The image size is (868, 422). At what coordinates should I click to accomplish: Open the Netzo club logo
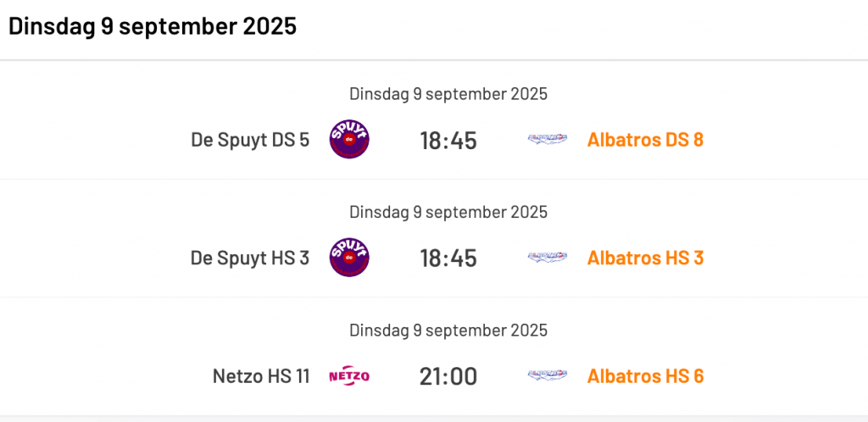[x=349, y=376]
